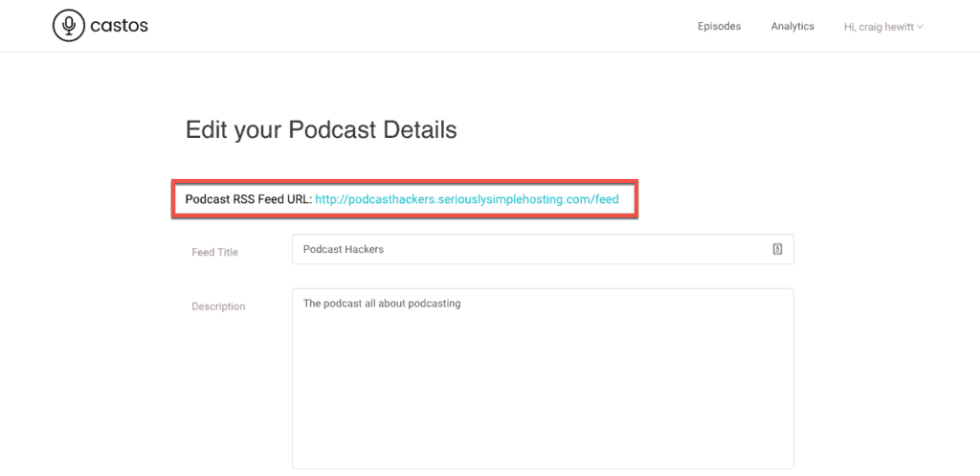This screenshot has height=476, width=980.
Task: Click the '/feed' end of the RSS URL
Action: (606, 200)
